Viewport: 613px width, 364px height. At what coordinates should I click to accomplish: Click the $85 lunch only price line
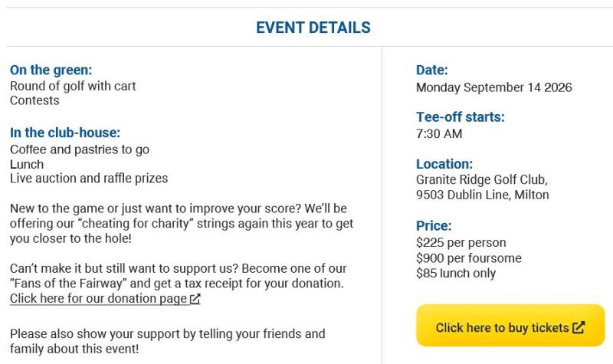pos(456,273)
